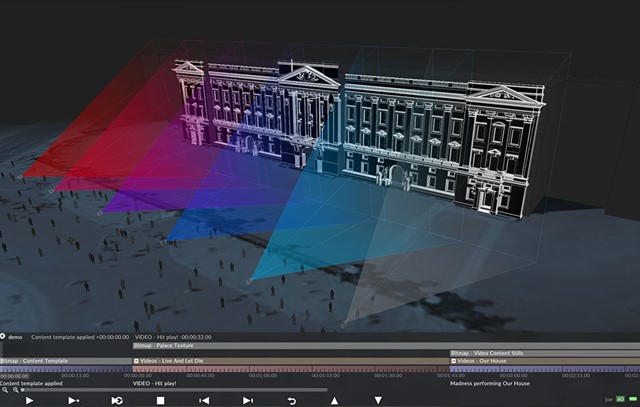This screenshot has height=407, width=640.
Task: Toggle the loop section playback icon
Action: 117,400
